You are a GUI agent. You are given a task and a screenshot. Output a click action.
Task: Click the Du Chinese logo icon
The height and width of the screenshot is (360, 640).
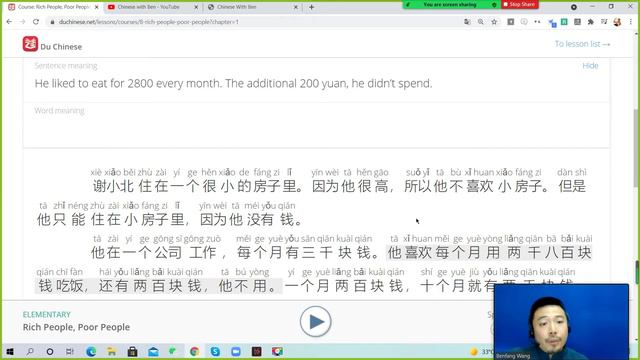pos(30,44)
